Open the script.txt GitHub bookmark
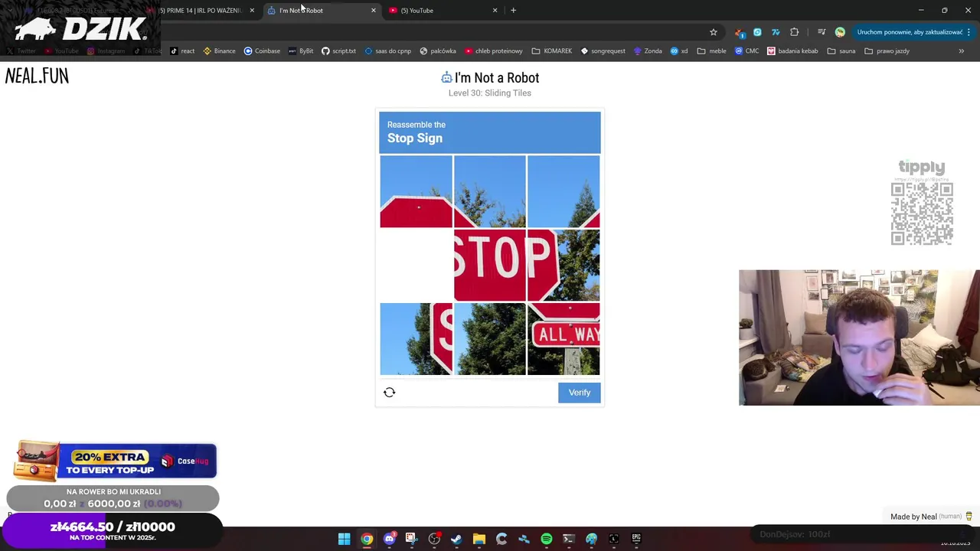980x551 pixels. pyautogui.click(x=338, y=51)
